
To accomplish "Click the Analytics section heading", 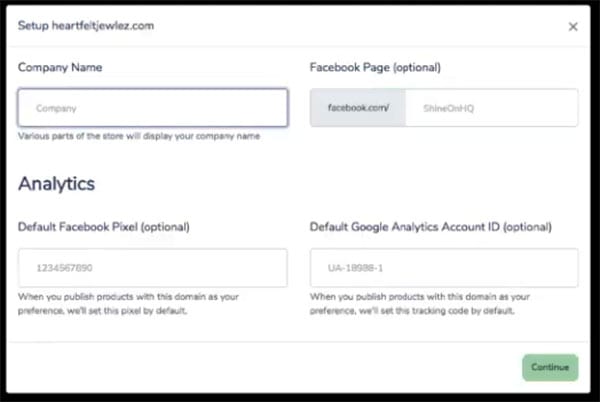I will coord(57,184).
